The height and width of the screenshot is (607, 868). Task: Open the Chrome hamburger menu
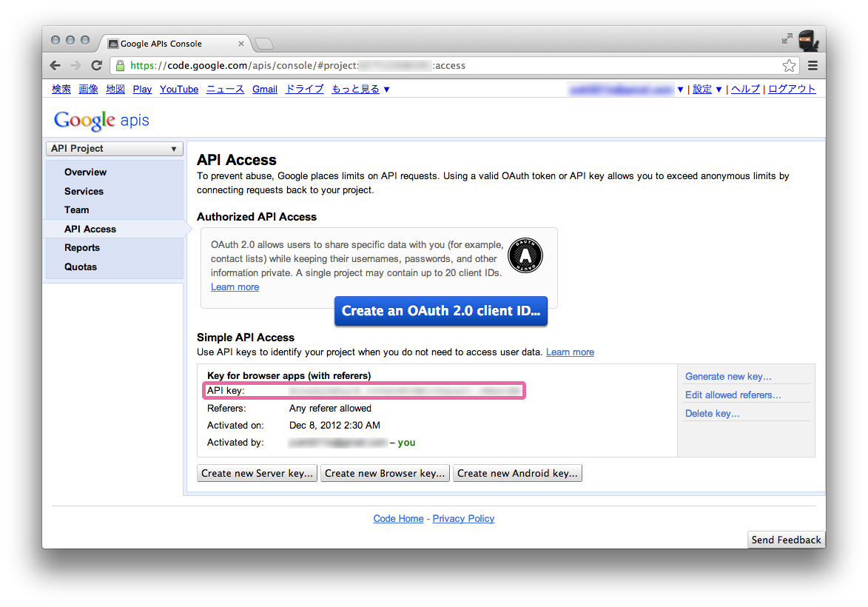click(813, 65)
